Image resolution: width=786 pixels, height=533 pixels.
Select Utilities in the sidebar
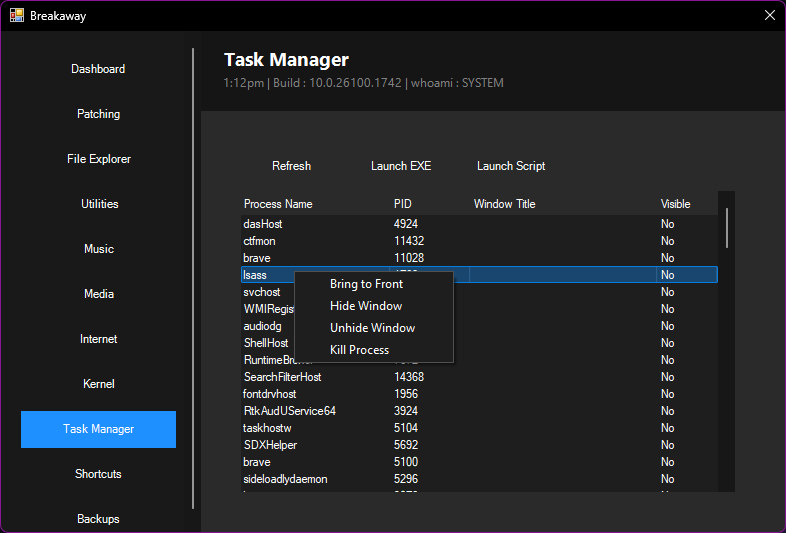(98, 204)
